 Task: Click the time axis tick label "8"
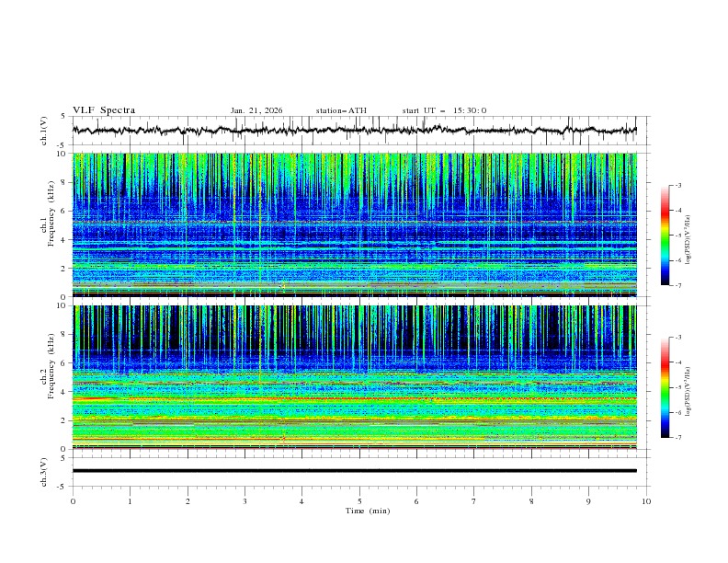(531, 501)
